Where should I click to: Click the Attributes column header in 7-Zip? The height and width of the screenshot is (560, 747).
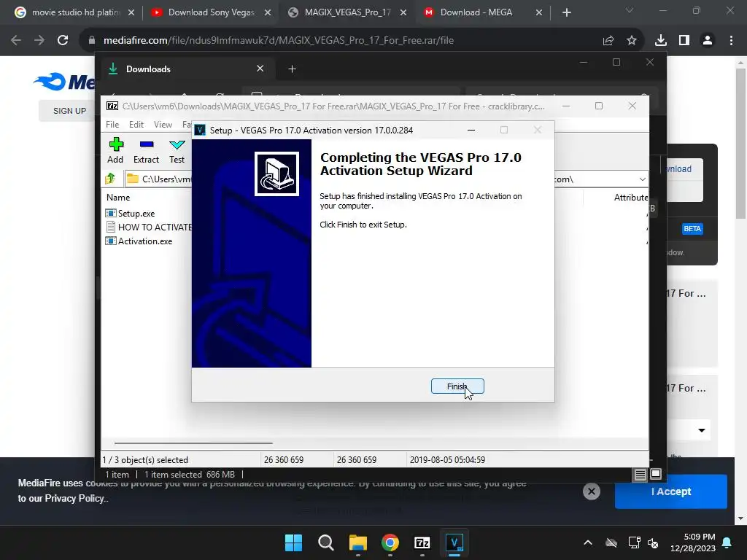(631, 197)
